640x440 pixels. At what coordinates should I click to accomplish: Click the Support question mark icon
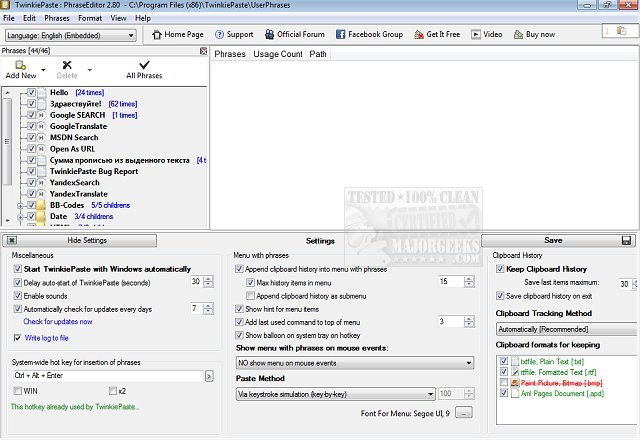[x=220, y=35]
